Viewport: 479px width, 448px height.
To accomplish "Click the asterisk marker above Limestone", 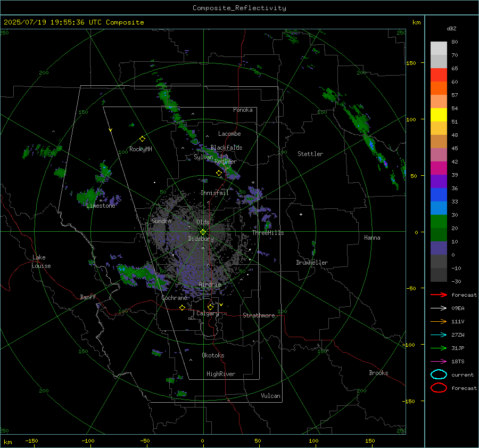I will point(101,201).
